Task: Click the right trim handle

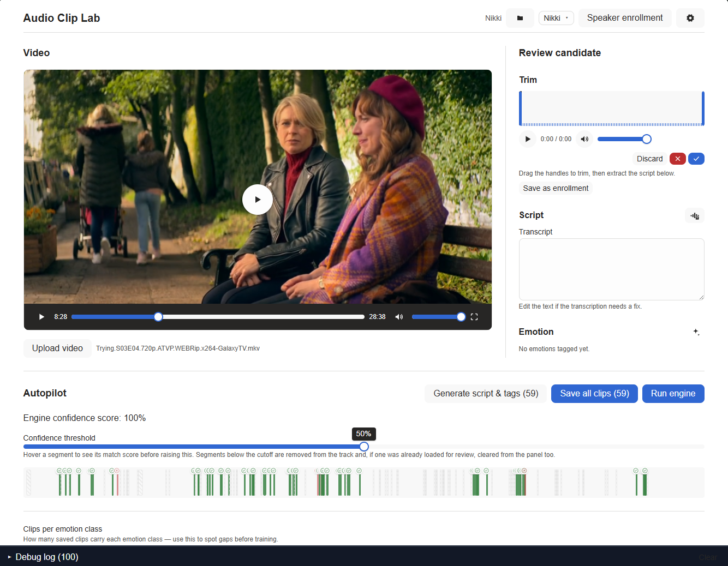Action: pyautogui.click(x=703, y=109)
